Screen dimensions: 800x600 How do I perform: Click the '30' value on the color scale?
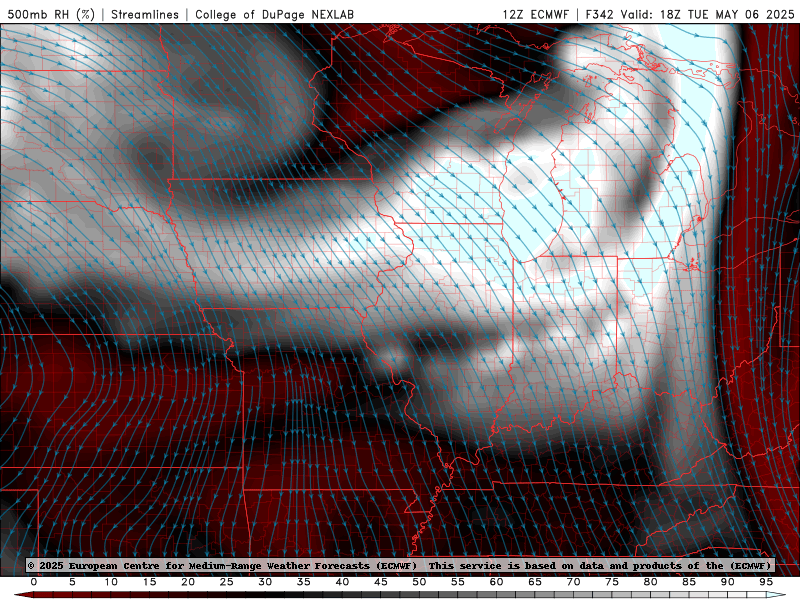[265, 582]
